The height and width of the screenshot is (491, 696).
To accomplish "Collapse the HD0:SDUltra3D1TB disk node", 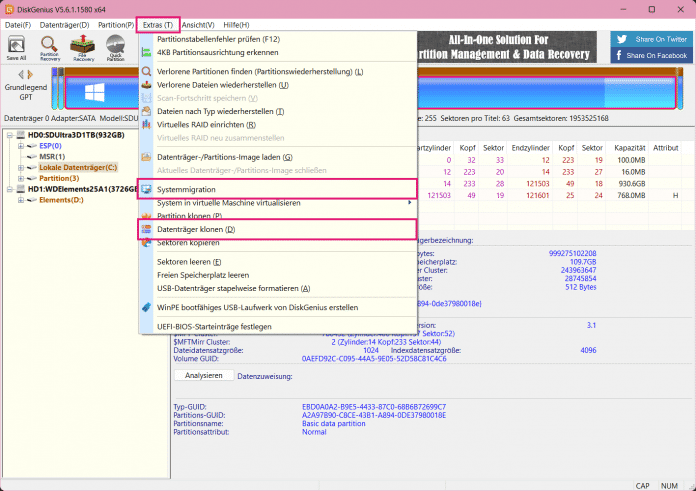I will pyautogui.click(x=9, y=135).
